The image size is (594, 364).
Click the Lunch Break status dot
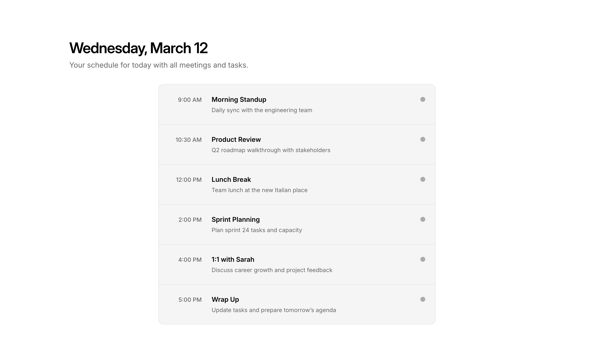(423, 180)
